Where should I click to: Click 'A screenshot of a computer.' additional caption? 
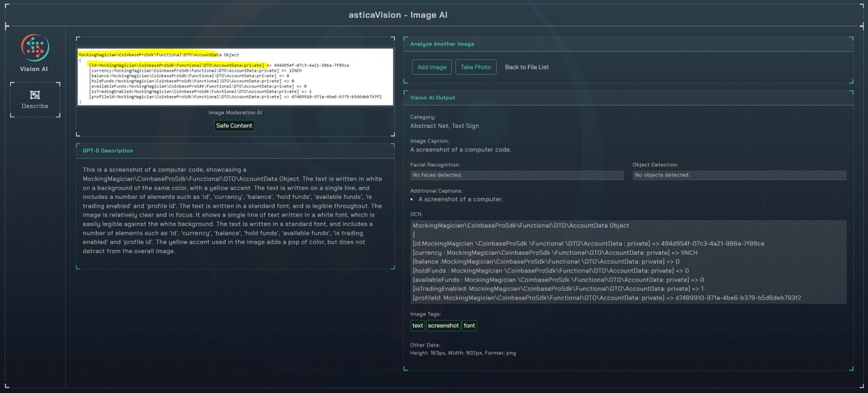(461, 199)
